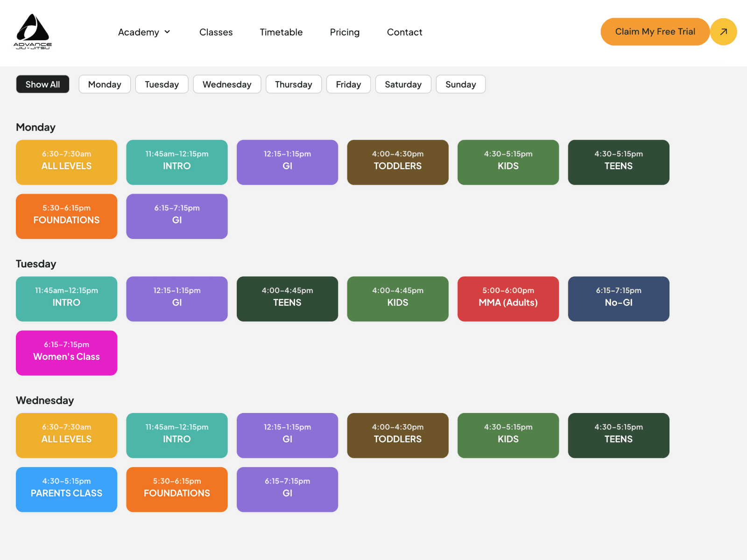Open Monday 4:00pm TODDLERS class card
747x560 pixels.
coord(398,162)
